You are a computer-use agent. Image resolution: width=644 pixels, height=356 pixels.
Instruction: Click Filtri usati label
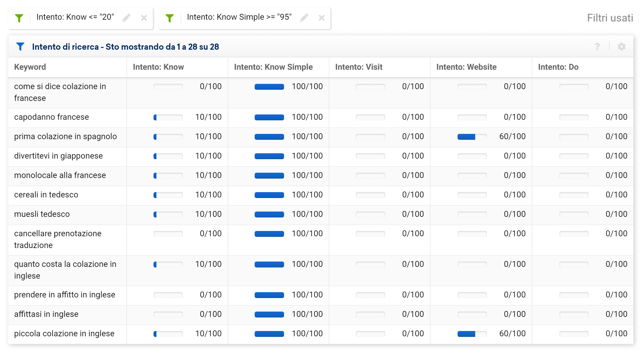(x=610, y=18)
